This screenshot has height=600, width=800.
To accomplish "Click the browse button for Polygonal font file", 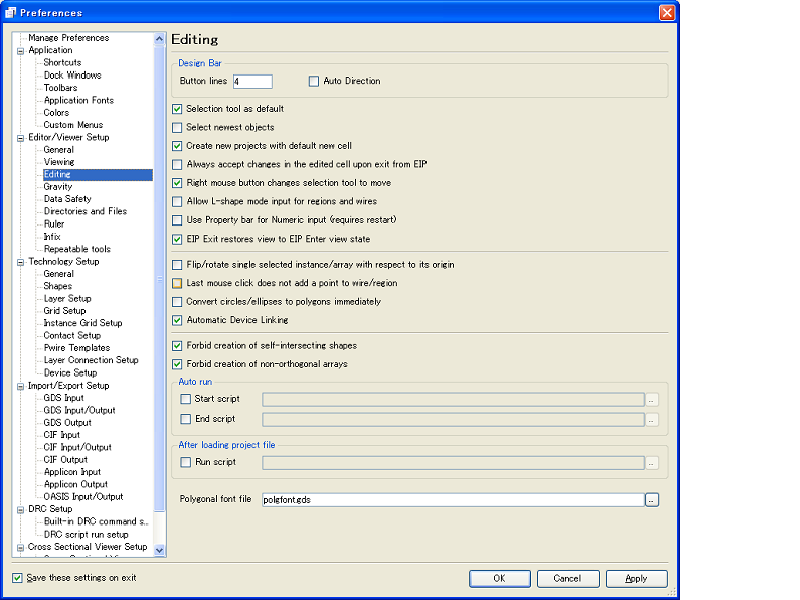I will click(x=652, y=499).
